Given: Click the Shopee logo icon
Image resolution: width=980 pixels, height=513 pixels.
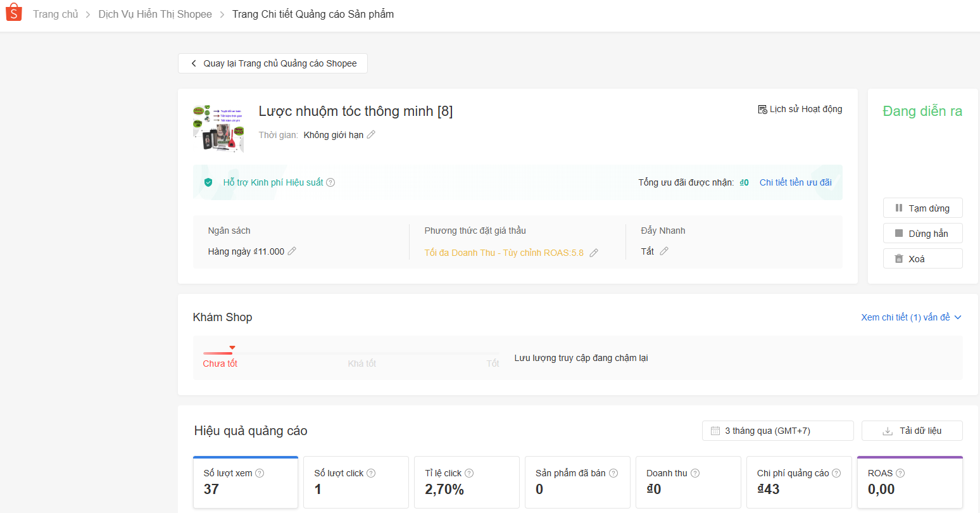Looking at the screenshot, I should pos(14,13).
